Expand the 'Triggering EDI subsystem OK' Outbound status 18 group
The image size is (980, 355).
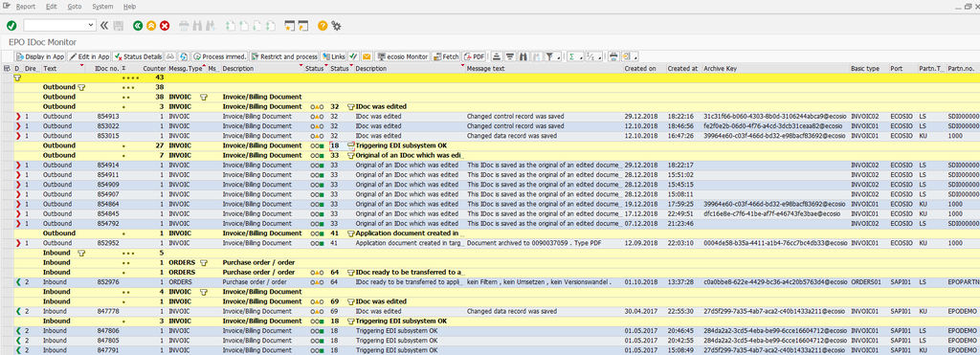tap(350, 145)
